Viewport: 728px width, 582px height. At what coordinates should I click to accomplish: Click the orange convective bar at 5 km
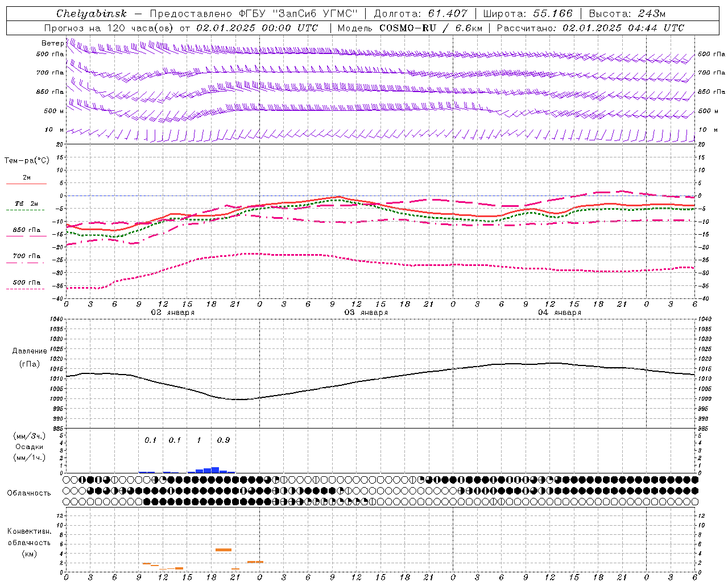coord(224,550)
